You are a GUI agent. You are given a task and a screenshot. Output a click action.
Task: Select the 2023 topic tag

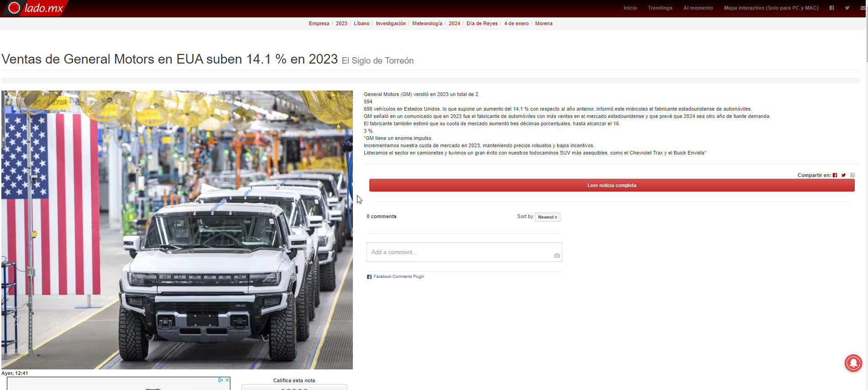tap(341, 23)
